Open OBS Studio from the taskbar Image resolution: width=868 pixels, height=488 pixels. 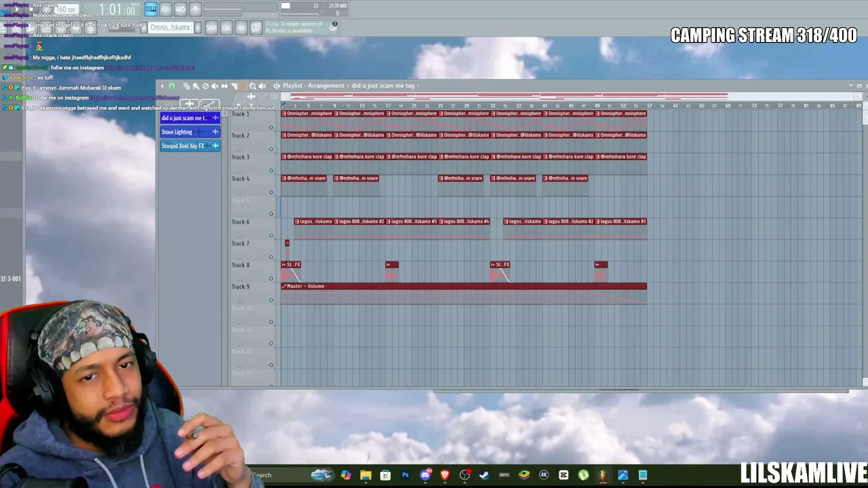tap(465, 475)
